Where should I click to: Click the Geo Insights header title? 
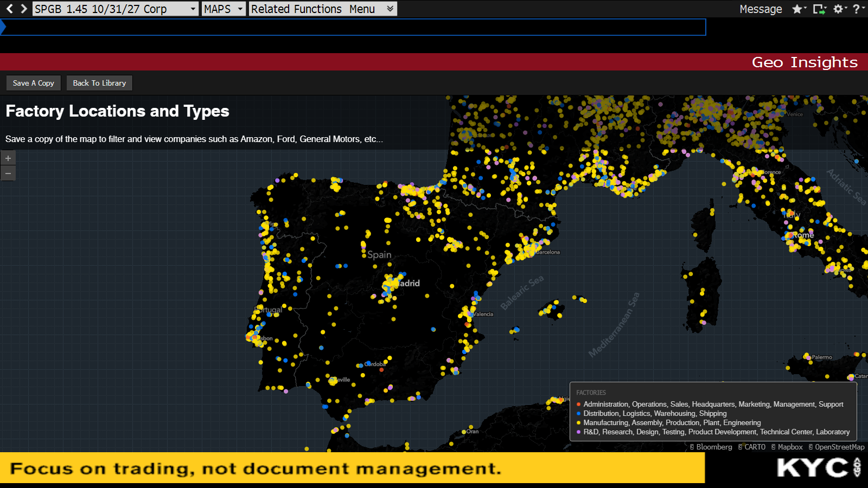[805, 62]
